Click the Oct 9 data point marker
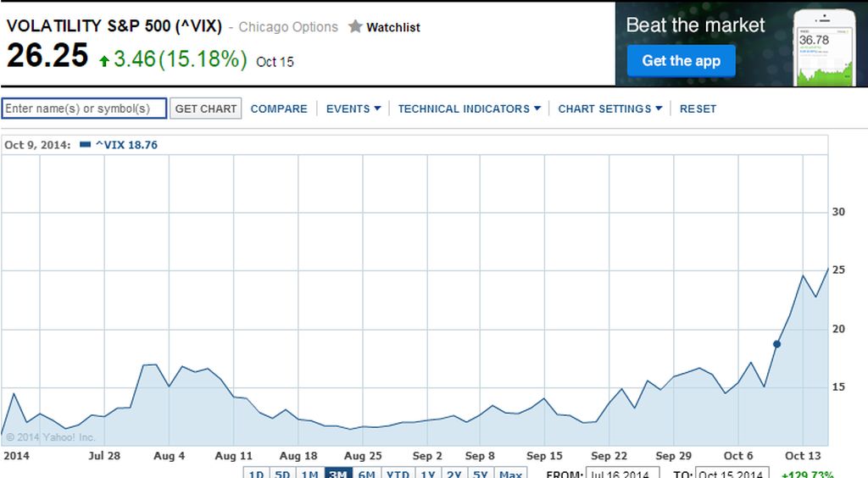This screenshot has height=478, width=868. coord(776,344)
